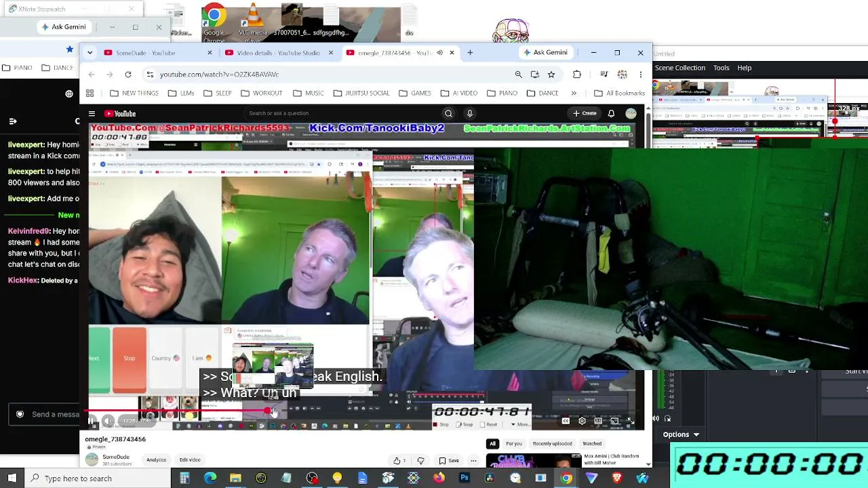
Task: Click the Windows taskbar search box
Action: point(97,479)
